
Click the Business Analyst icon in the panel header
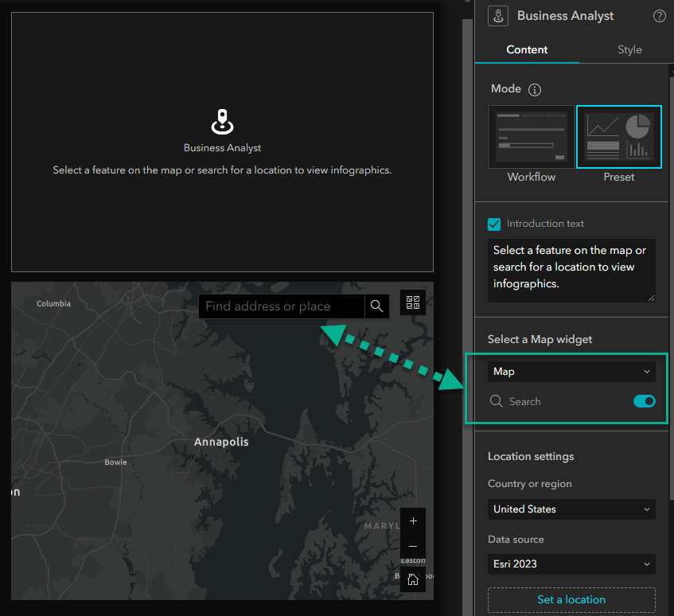click(497, 15)
